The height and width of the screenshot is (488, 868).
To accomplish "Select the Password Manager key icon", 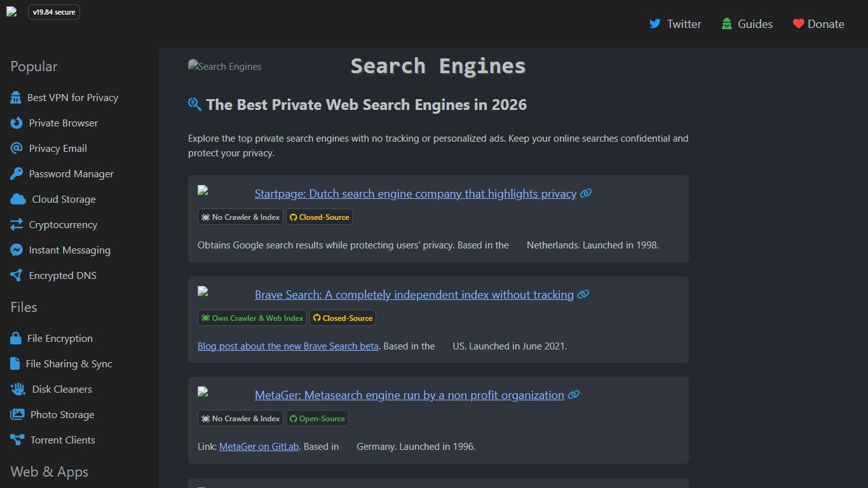I will 17,173.
